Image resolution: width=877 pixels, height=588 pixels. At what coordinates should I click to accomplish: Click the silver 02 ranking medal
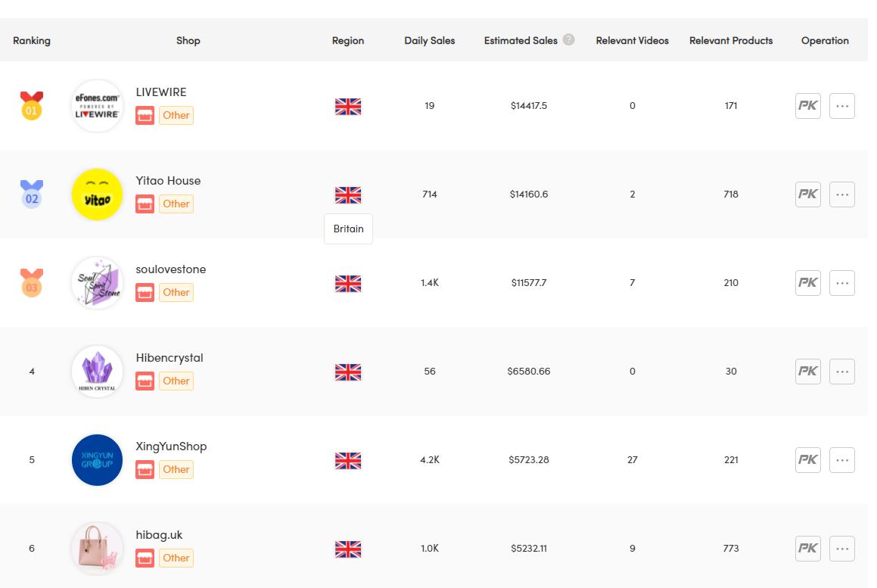[x=31, y=194]
